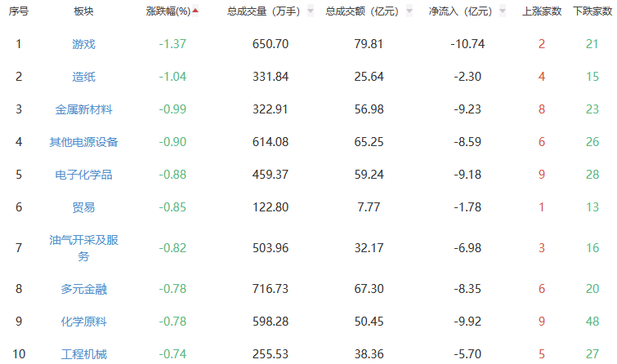Viewport: 617px width, 364px height.
Task: Click the sort arrow next to 下跌家数
Action: 614,12
